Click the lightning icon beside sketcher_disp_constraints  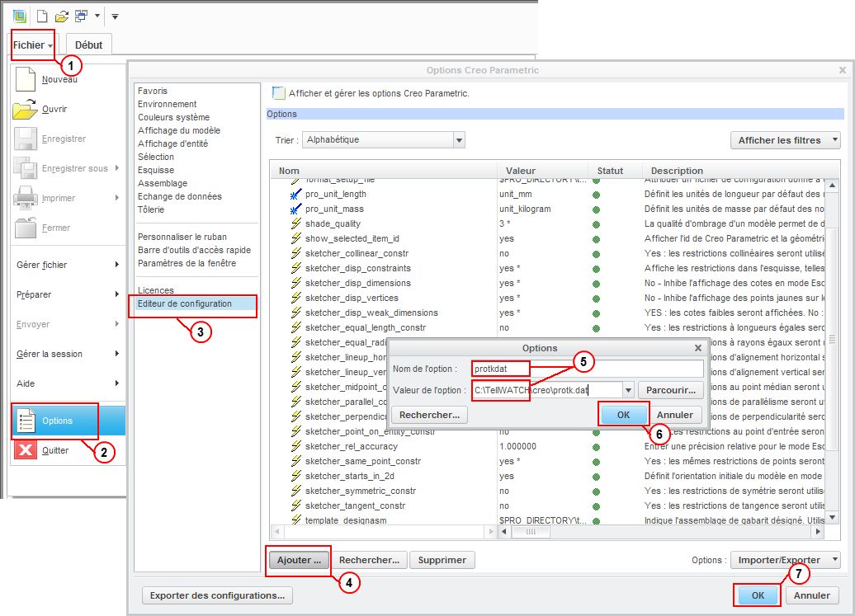coord(295,269)
